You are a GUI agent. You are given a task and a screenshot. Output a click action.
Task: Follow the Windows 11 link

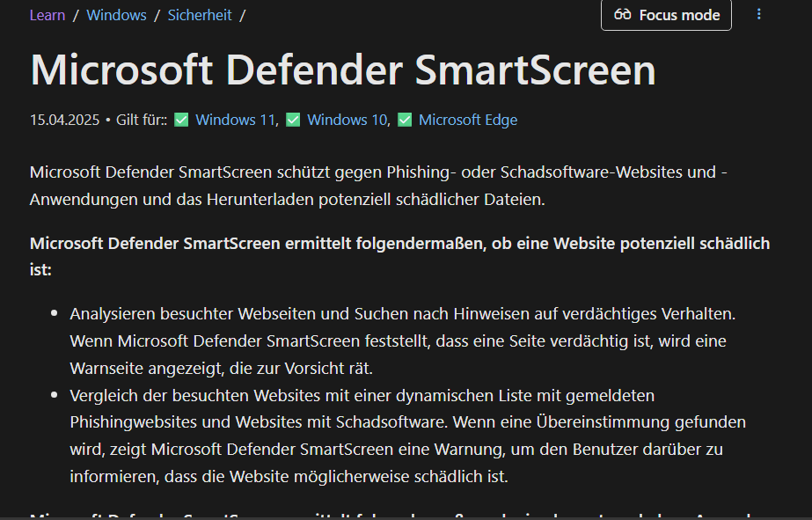[235, 120]
